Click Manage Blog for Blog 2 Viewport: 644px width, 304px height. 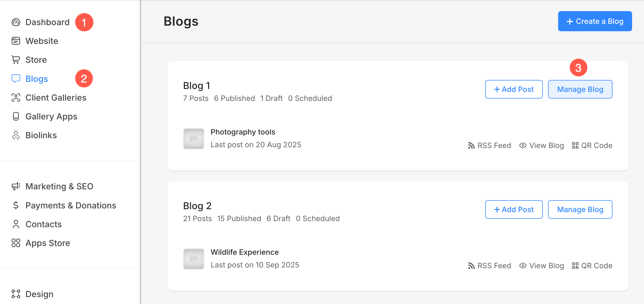pos(580,209)
